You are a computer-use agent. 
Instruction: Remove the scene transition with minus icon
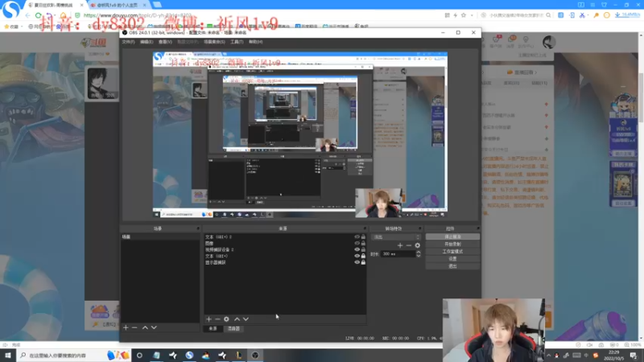[409, 245]
